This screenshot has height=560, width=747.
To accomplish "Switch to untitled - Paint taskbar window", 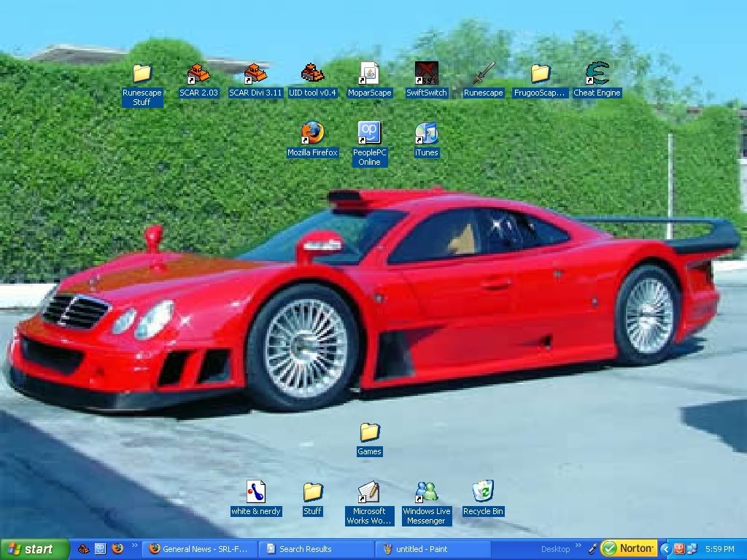I will (x=433, y=549).
